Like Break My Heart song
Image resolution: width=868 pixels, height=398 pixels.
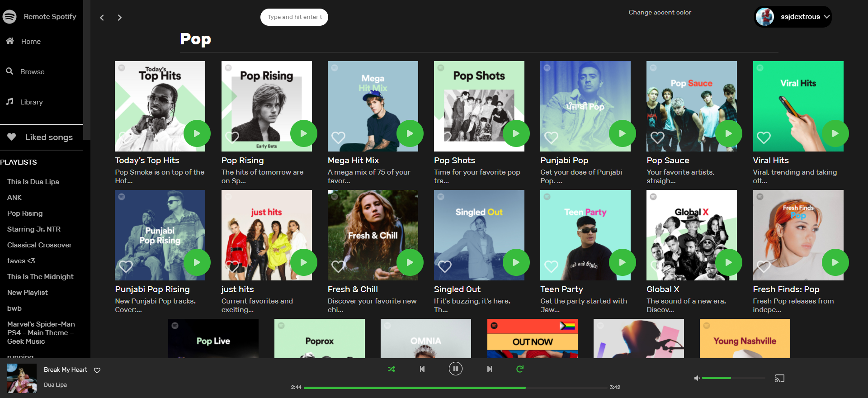coord(97,370)
